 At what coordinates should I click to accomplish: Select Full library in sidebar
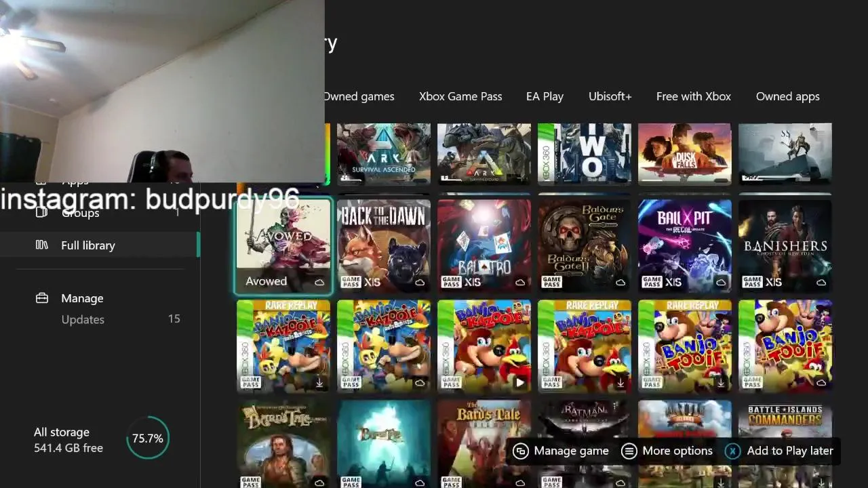pyautogui.click(x=100, y=245)
